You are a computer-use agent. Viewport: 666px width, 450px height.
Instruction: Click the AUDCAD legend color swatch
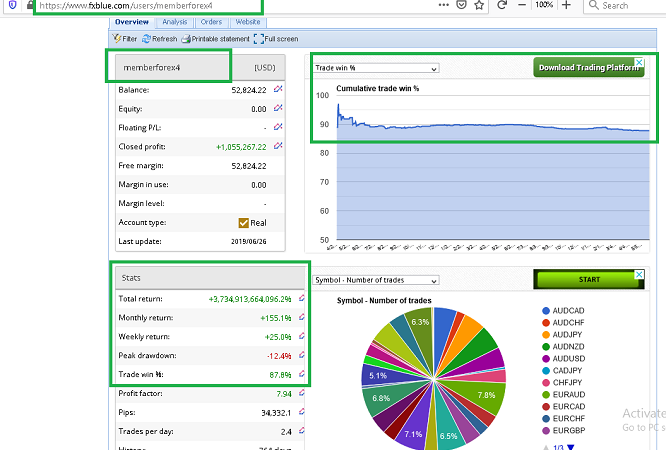coord(545,311)
